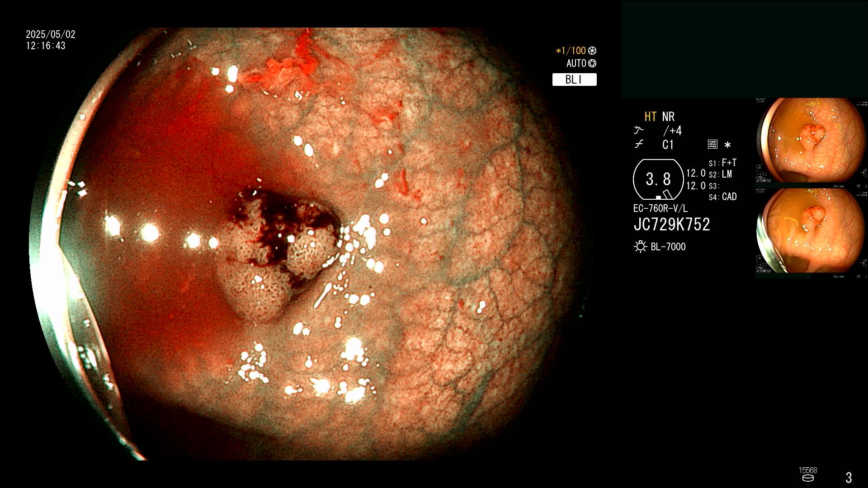The image size is (868, 488).
Task: Click the S2: LM switch assignment
Action: point(720,174)
